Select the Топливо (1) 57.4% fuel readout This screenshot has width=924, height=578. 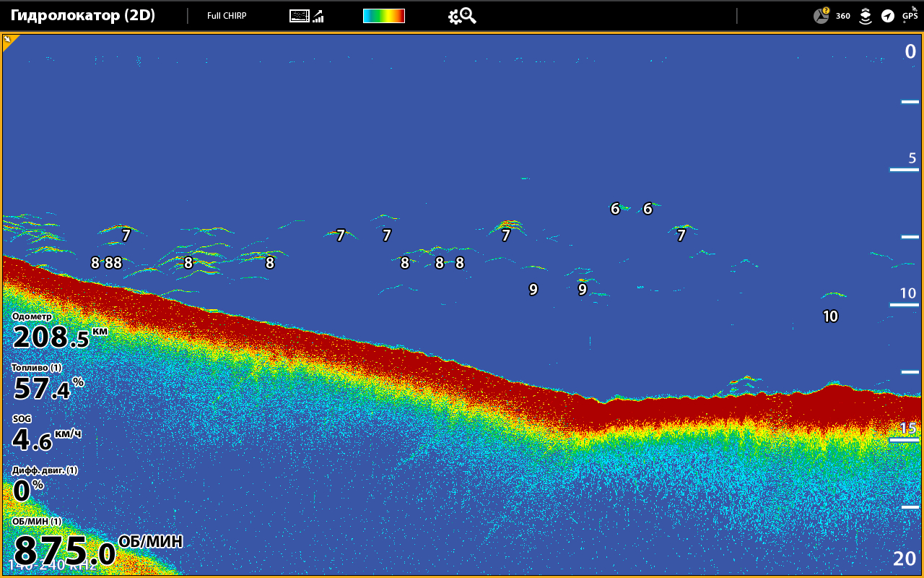point(48,384)
